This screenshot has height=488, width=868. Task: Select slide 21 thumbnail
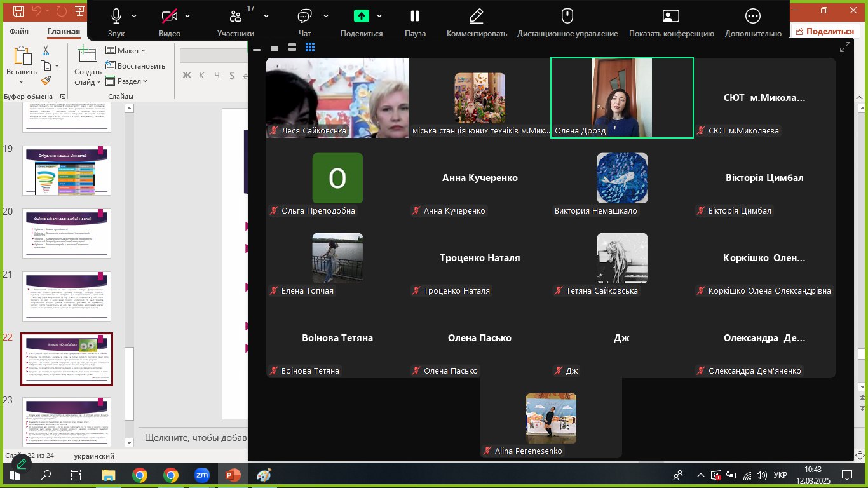(67, 296)
